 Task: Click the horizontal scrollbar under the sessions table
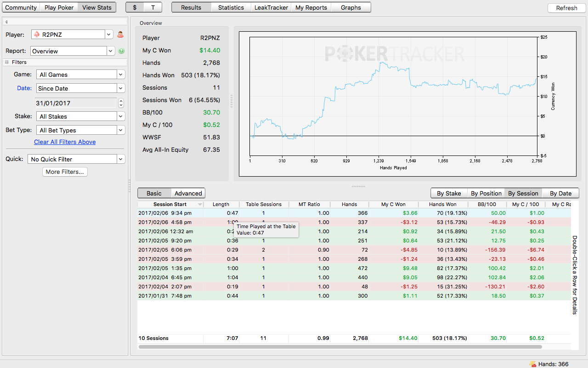coord(340,346)
